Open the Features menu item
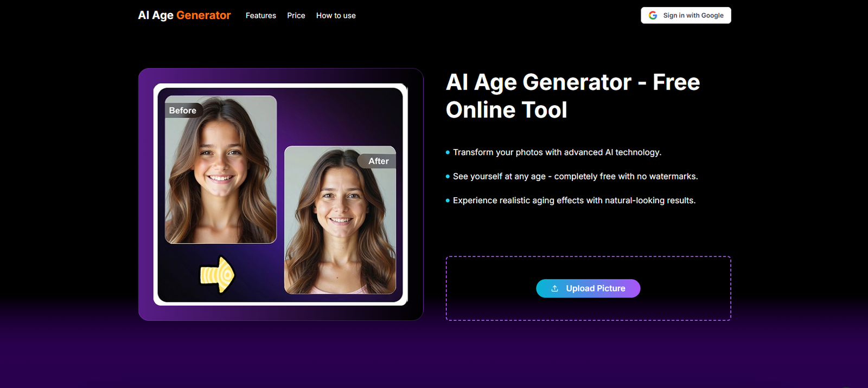 tap(260, 16)
